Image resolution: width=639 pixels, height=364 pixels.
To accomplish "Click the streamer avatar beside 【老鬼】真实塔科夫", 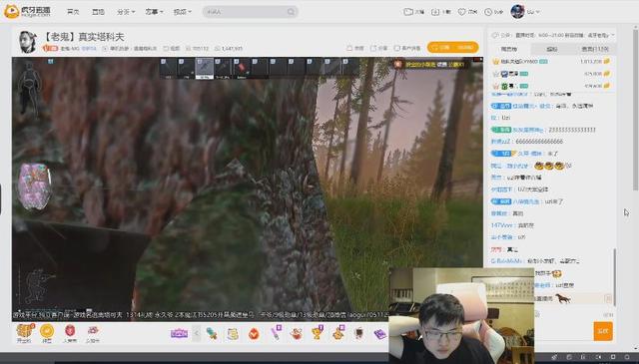I will [28, 42].
